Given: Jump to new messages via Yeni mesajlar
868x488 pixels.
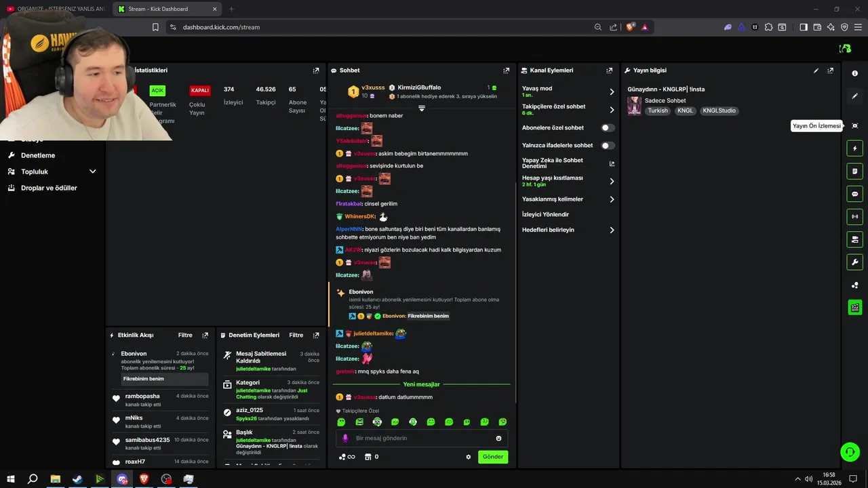Looking at the screenshot, I should click(x=421, y=384).
